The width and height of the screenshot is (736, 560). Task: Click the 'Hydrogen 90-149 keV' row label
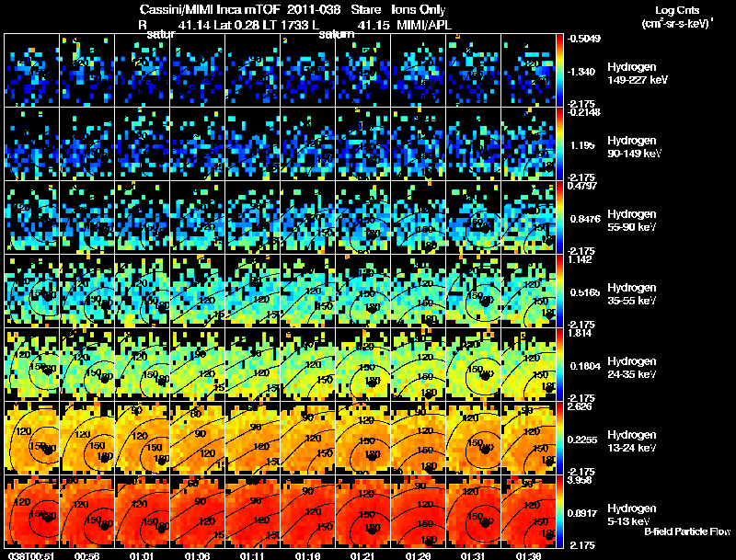[x=634, y=147]
